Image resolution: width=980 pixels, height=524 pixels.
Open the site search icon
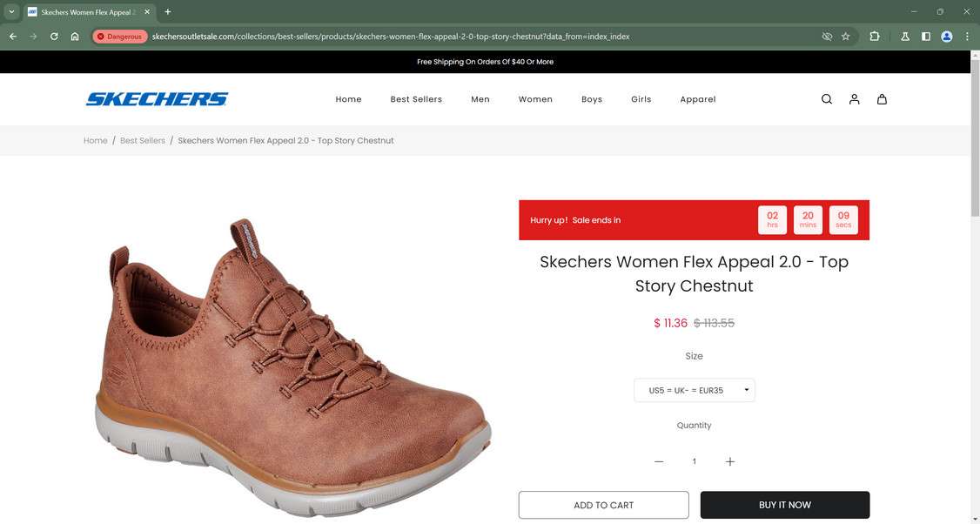[827, 99]
